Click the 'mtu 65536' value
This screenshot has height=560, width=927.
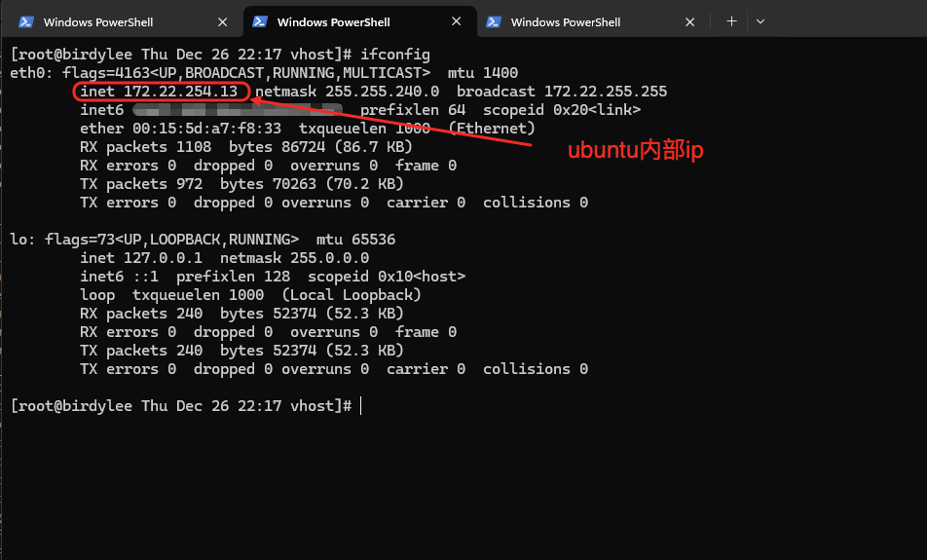(356, 240)
